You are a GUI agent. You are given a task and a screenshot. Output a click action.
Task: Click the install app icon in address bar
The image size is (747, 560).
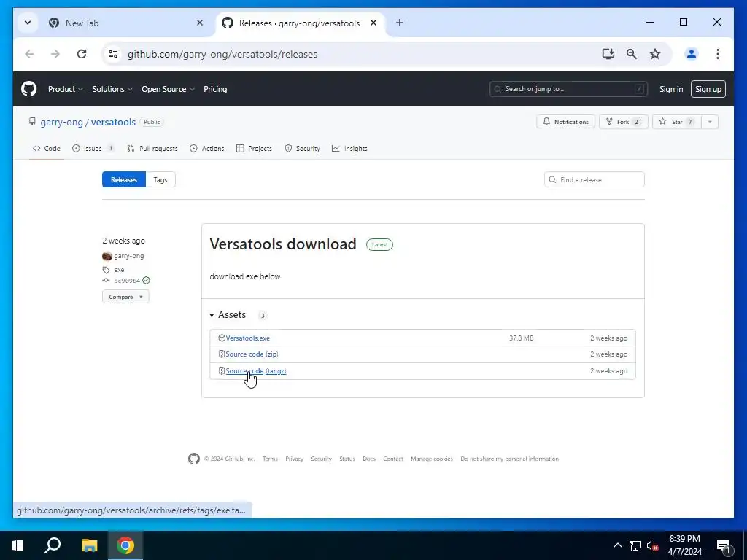[x=608, y=54]
